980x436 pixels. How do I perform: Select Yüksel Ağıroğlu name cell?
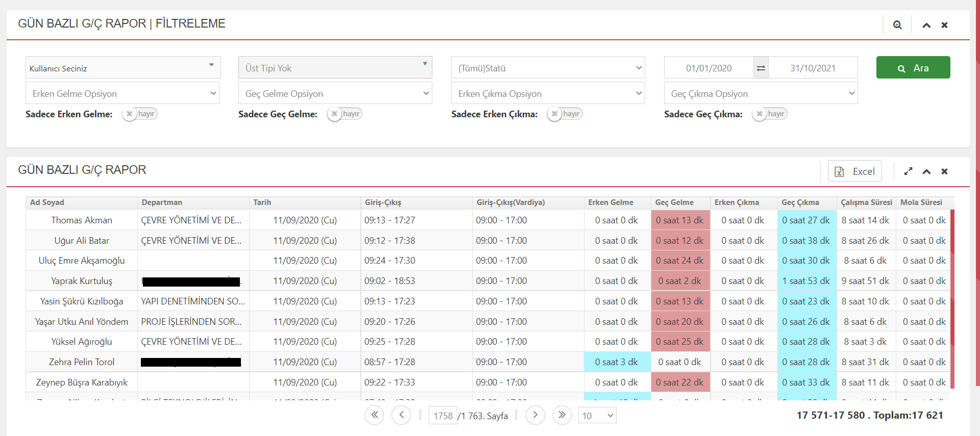pyautogui.click(x=82, y=342)
